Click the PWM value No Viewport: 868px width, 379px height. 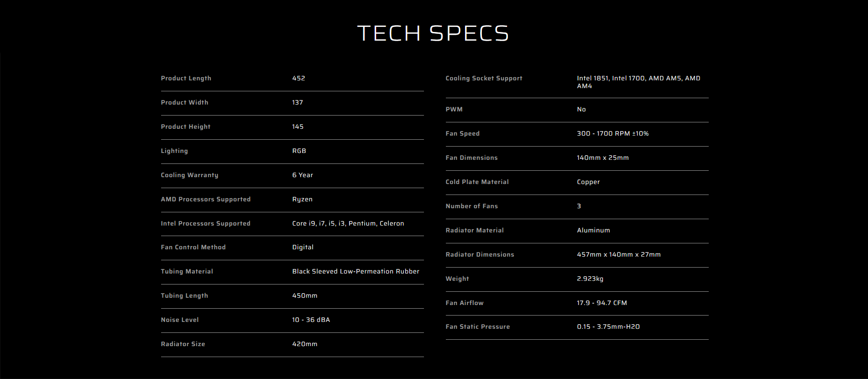(x=581, y=110)
